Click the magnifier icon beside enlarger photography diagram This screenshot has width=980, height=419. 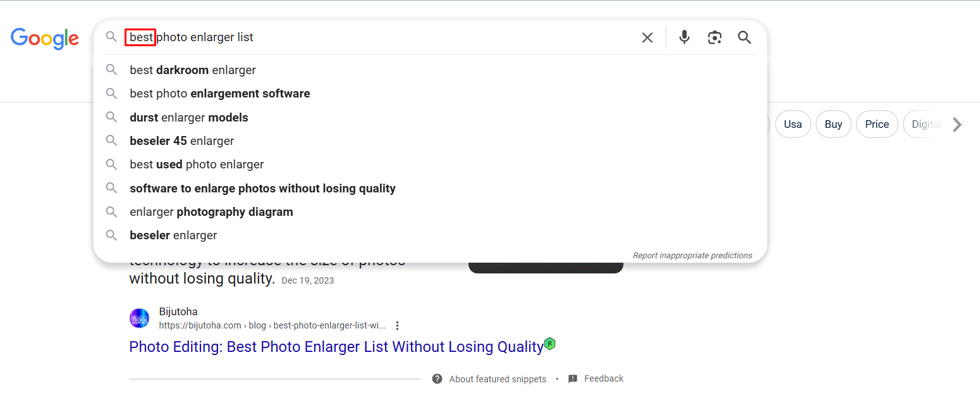coord(111,212)
